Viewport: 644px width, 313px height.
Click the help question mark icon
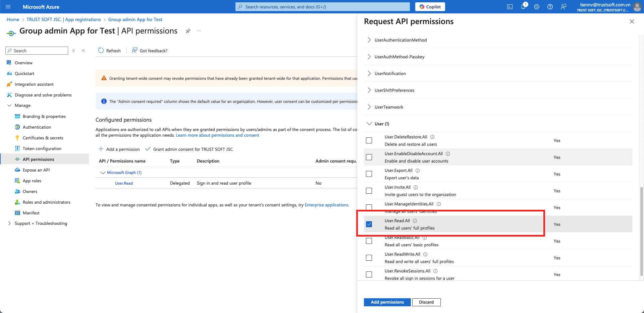(550, 7)
